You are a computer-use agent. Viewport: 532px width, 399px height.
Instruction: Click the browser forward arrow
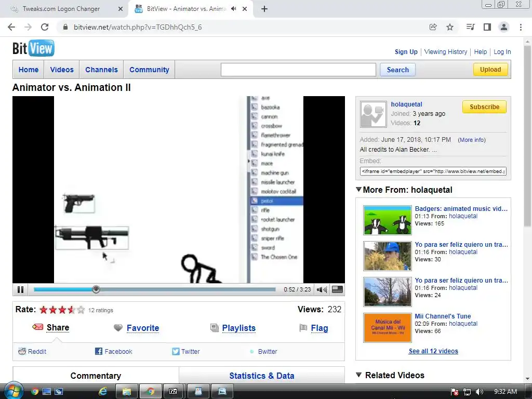tap(28, 27)
